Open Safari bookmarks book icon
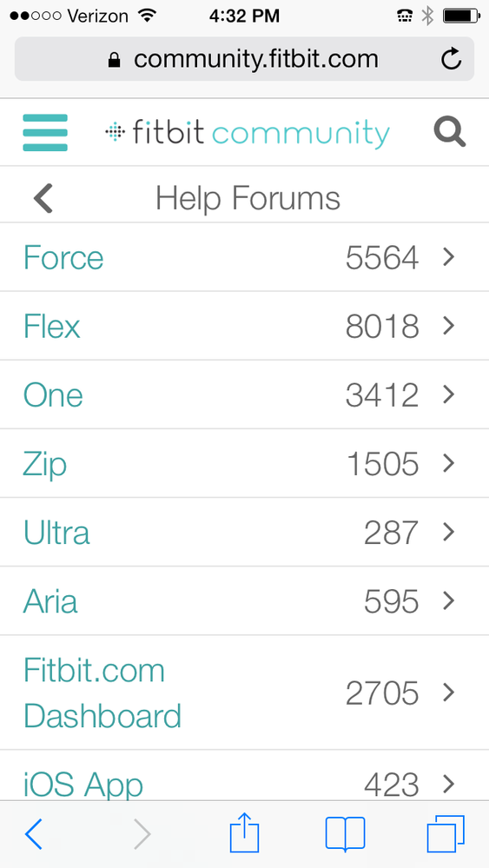Viewport: 489px width, 868px height. [x=345, y=833]
